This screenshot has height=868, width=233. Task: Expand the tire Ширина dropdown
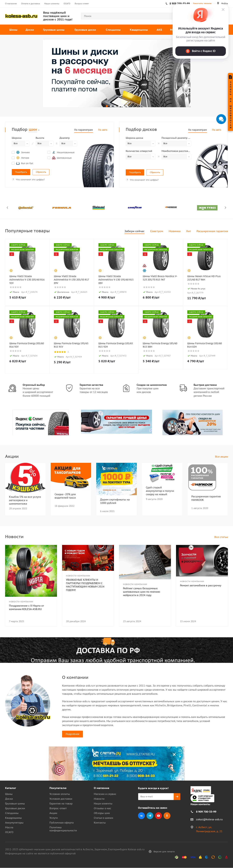[x=21, y=143]
